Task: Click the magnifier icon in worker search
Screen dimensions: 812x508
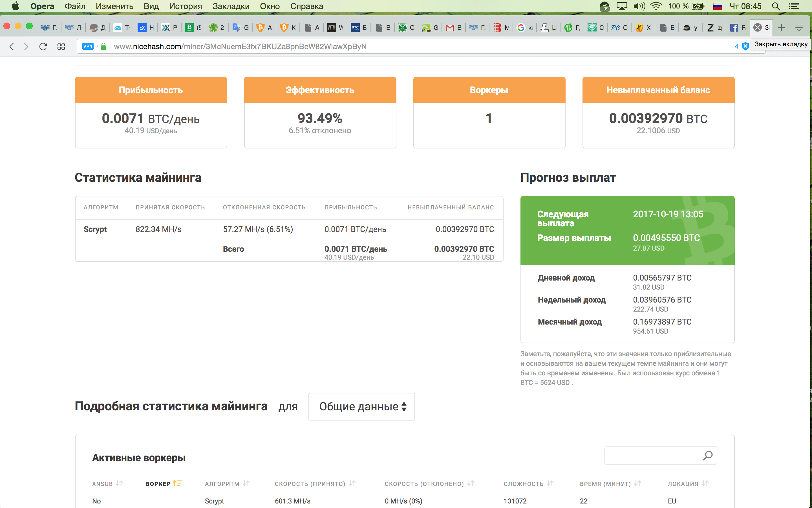Action: pos(708,455)
